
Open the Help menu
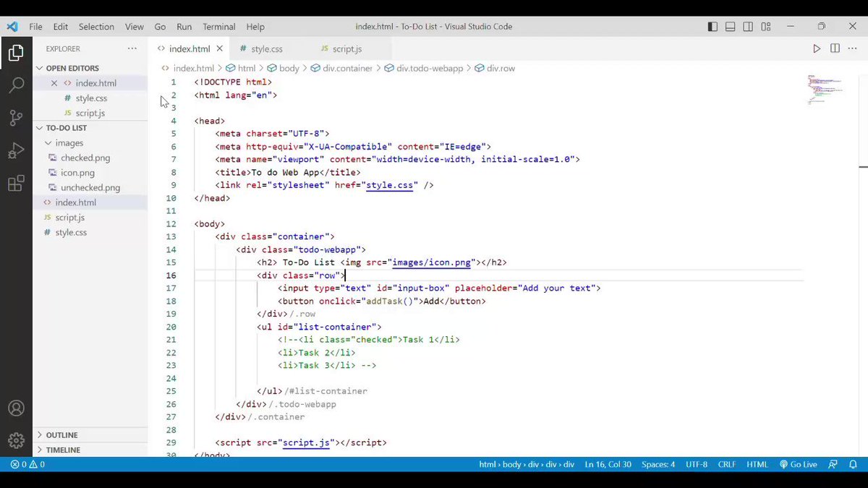click(255, 27)
